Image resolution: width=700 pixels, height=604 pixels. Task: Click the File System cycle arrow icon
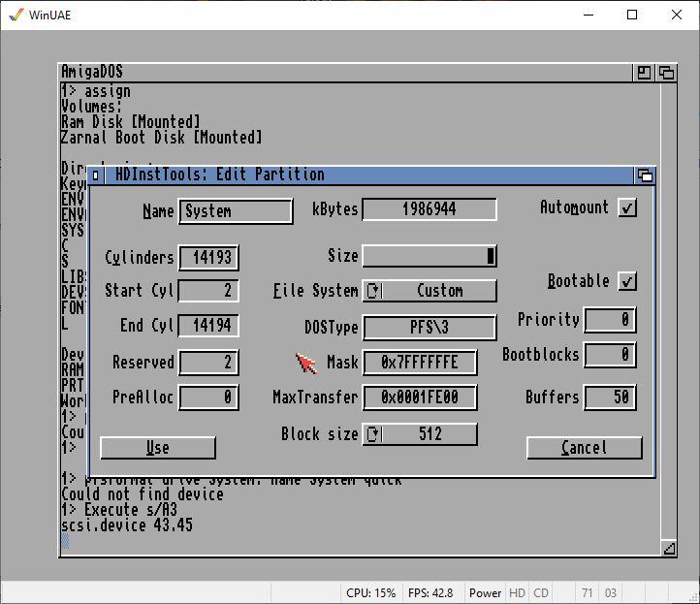[373, 291]
